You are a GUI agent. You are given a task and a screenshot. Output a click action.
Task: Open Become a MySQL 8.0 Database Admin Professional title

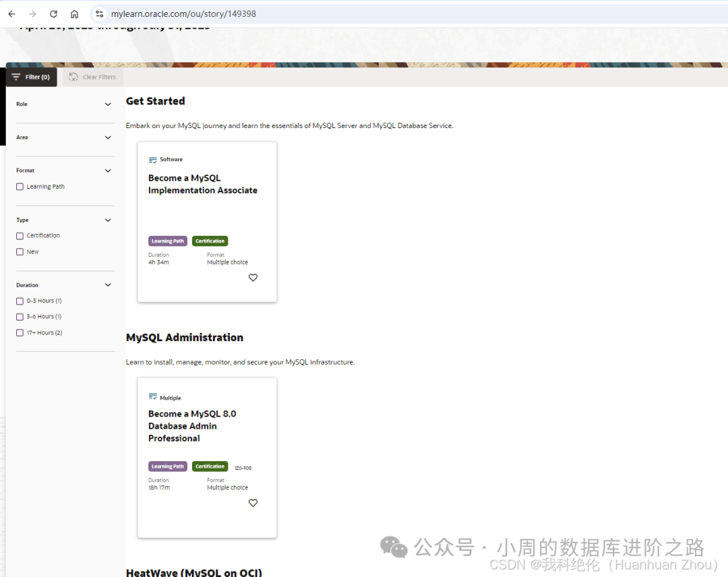pos(192,426)
